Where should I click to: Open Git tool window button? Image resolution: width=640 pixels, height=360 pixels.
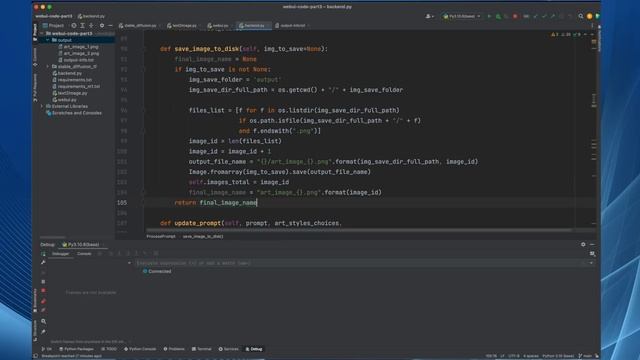(x=47, y=349)
